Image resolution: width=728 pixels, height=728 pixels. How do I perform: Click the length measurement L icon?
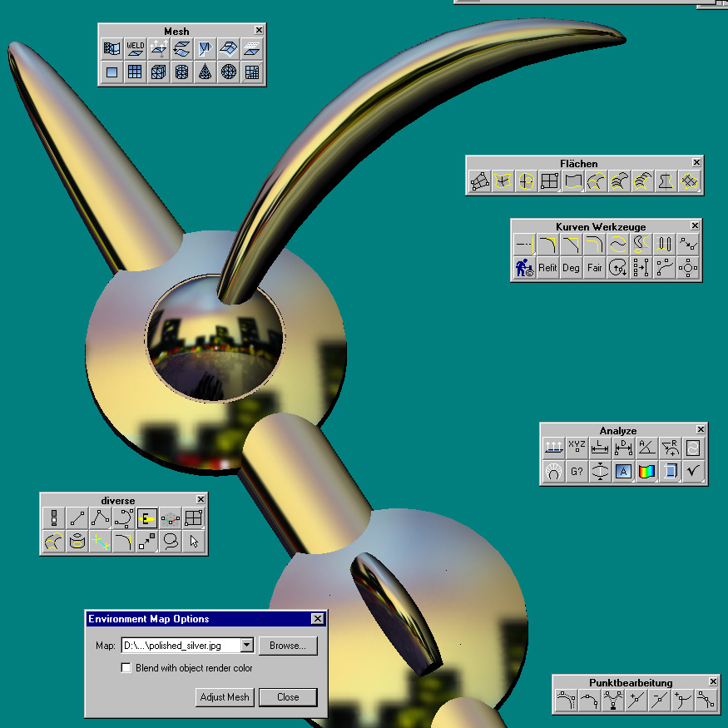click(x=600, y=448)
